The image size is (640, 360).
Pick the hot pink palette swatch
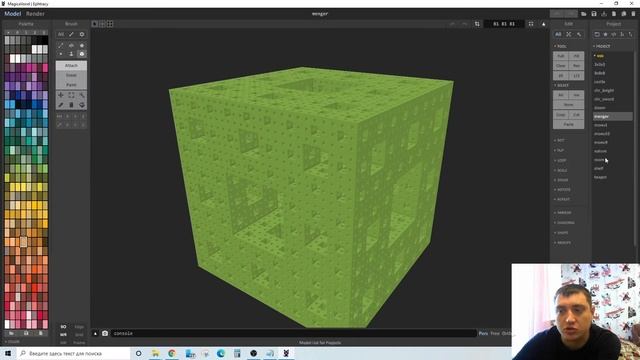coord(45,68)
